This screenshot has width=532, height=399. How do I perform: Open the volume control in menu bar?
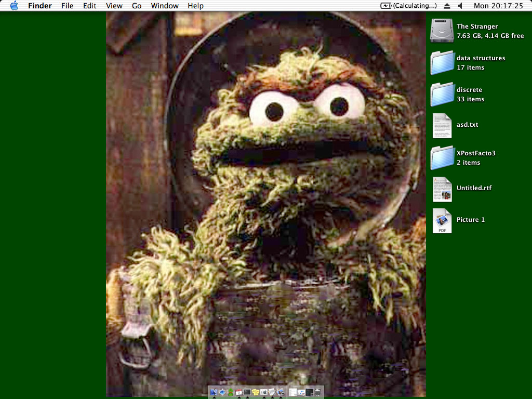(460, 6)
